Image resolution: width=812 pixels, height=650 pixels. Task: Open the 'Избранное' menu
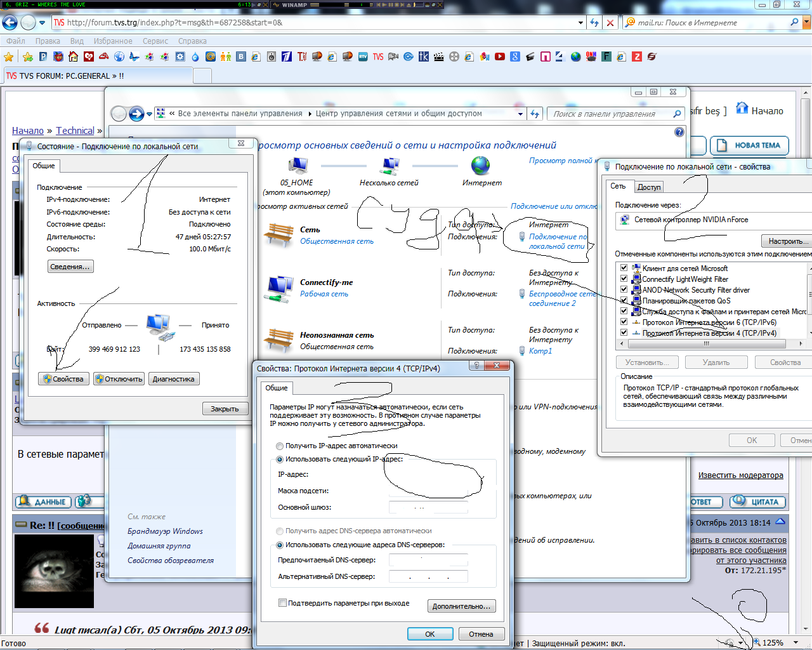(x=113, y=41)
